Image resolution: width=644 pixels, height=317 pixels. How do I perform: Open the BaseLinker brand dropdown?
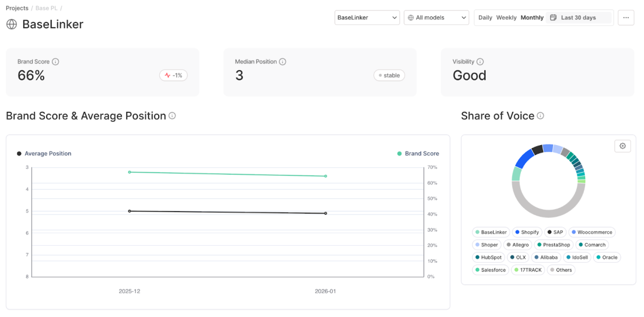coord(367,18)
